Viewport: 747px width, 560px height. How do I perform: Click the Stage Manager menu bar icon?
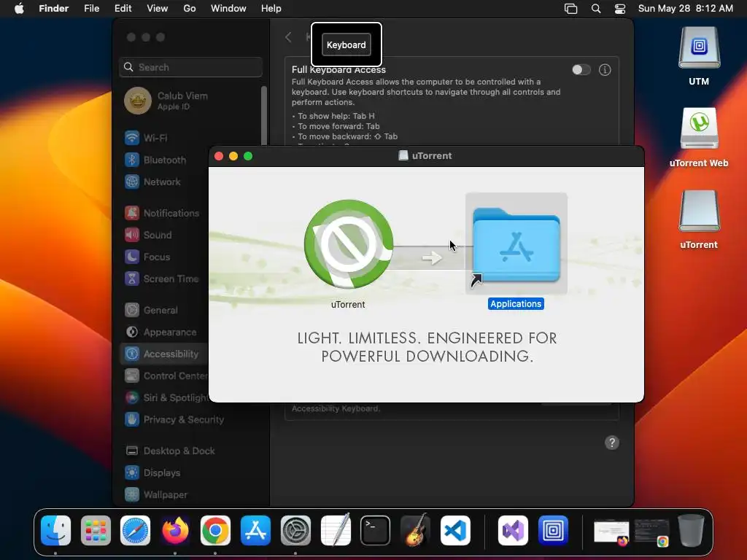click(570, 9)
